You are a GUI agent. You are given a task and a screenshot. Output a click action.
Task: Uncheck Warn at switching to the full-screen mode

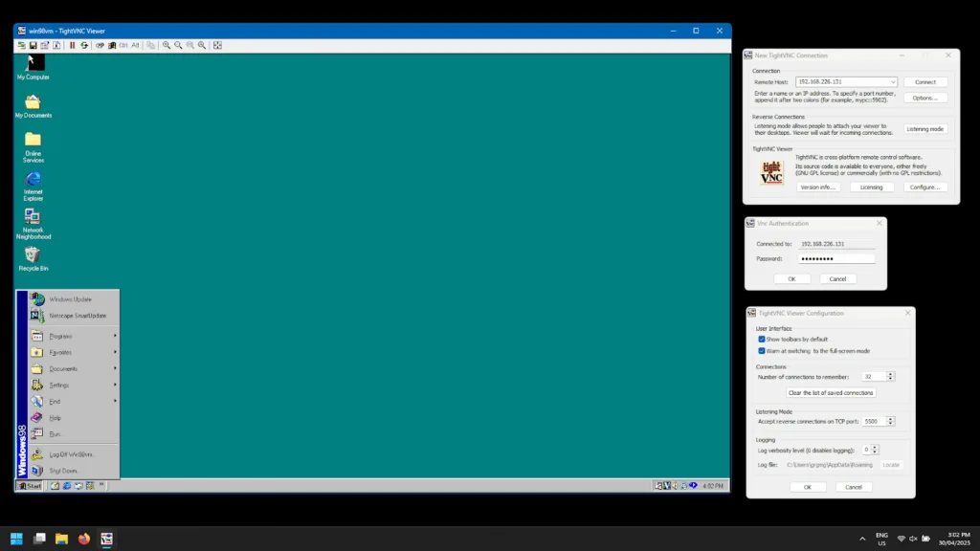761,351
